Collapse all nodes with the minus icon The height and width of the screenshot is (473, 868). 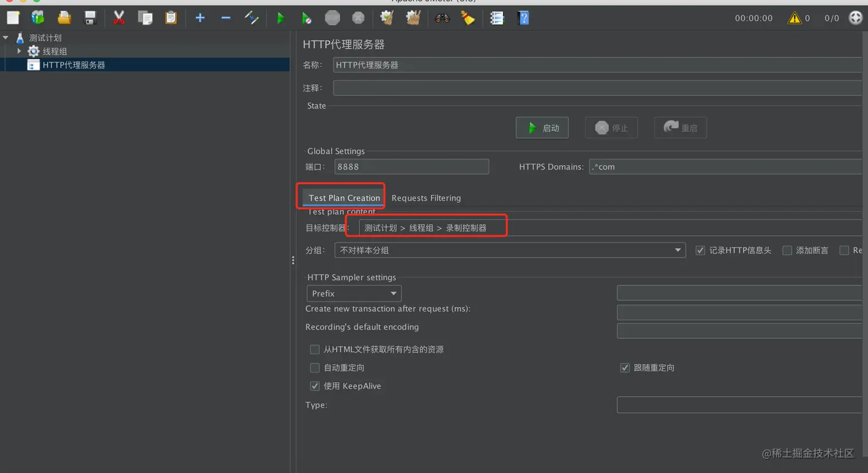click(x=226, y=18)
